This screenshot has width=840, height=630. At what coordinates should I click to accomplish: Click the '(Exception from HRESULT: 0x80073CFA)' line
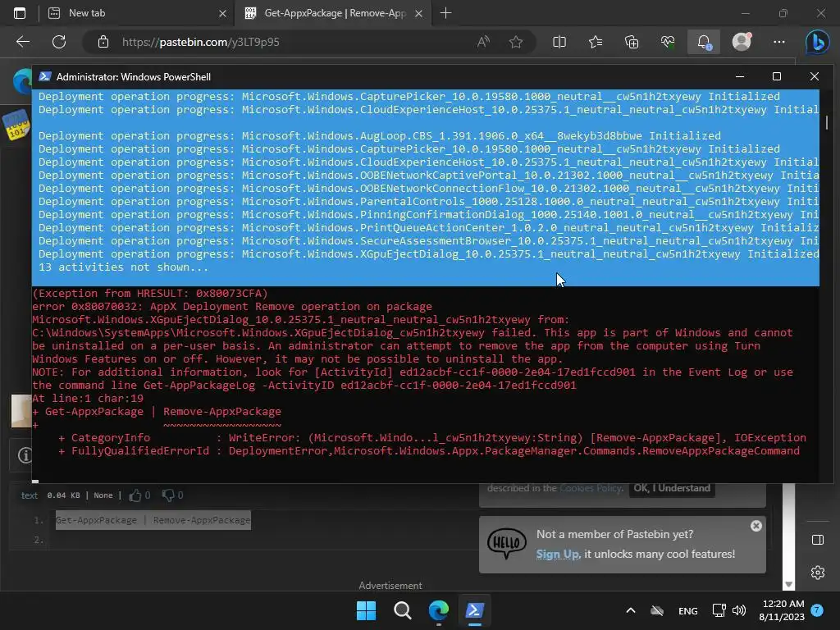(150, 293)
